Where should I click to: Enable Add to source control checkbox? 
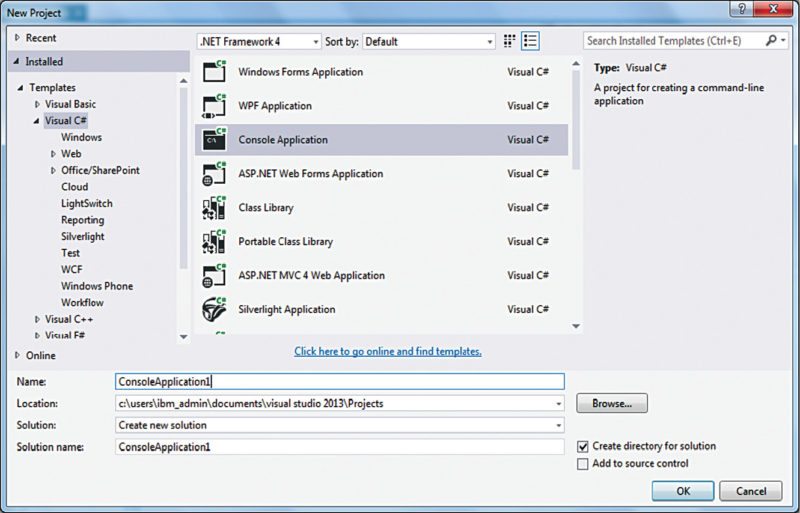pyautogui.click(x=583, y=464)
